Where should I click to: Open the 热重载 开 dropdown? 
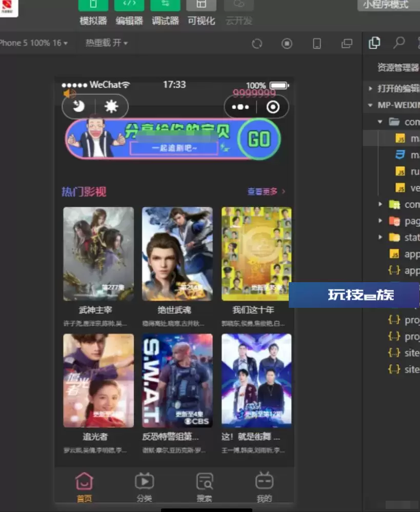tap(106, 43)
